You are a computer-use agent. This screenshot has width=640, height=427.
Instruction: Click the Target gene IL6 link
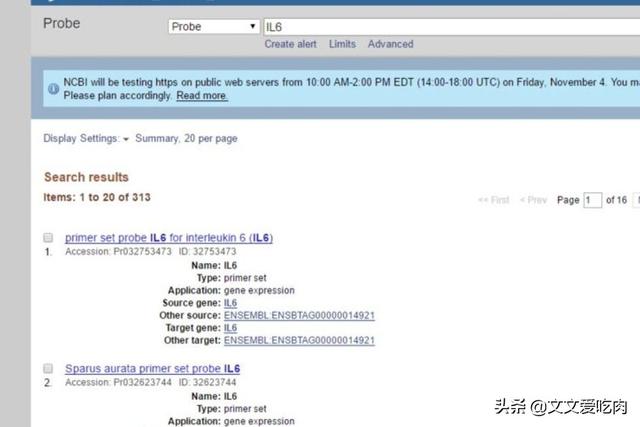click(230, 328)
